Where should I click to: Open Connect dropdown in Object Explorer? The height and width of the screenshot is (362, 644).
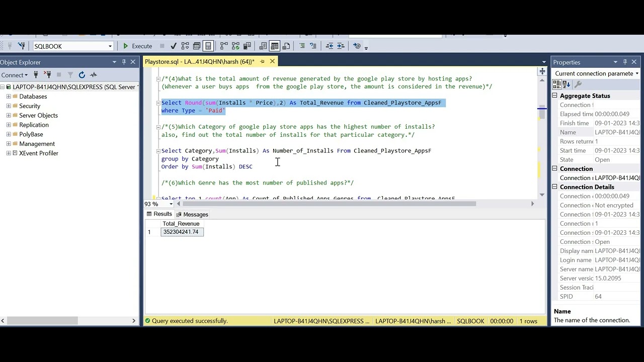(x=14, y=75)
